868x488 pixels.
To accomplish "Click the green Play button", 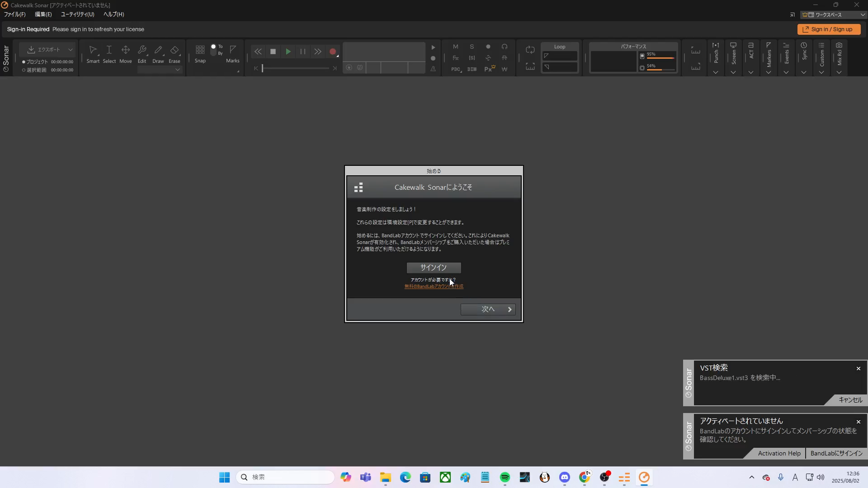I will coord(288,52).
